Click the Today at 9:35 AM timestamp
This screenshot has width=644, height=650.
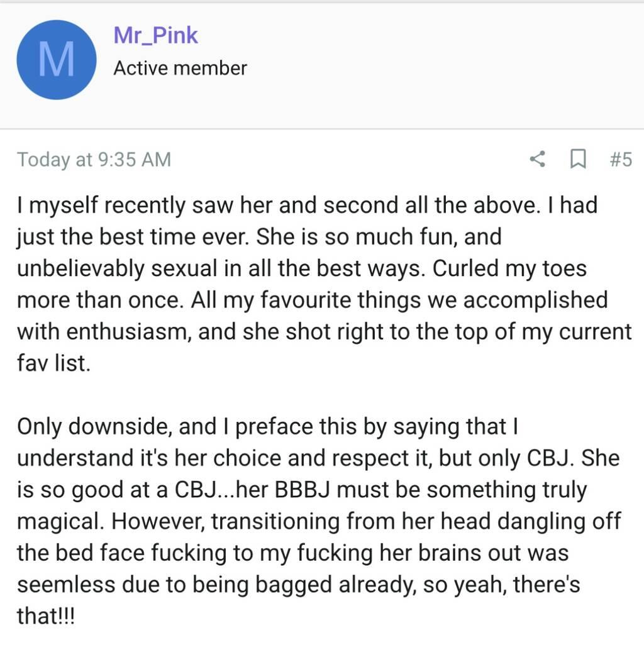click(94, 160)
